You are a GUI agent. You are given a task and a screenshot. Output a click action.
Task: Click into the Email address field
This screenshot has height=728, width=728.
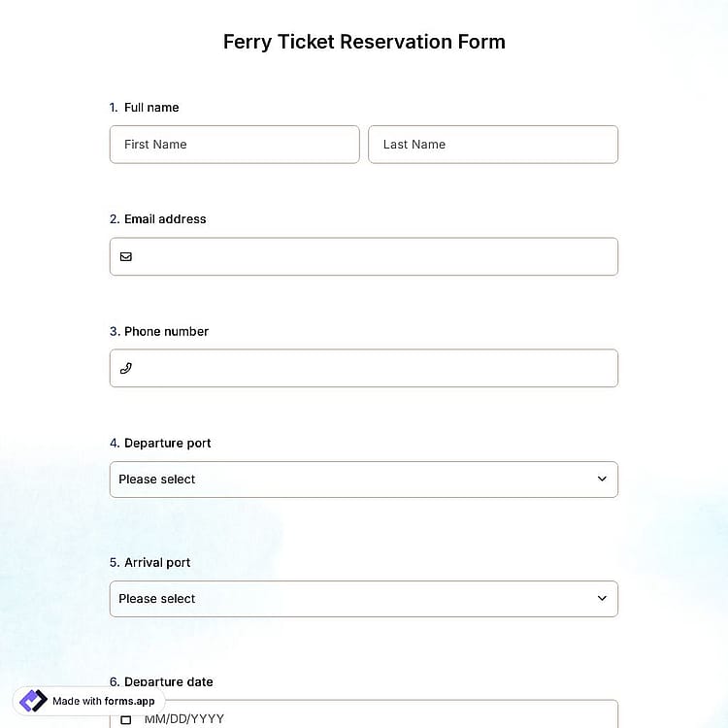click(364, 257)
